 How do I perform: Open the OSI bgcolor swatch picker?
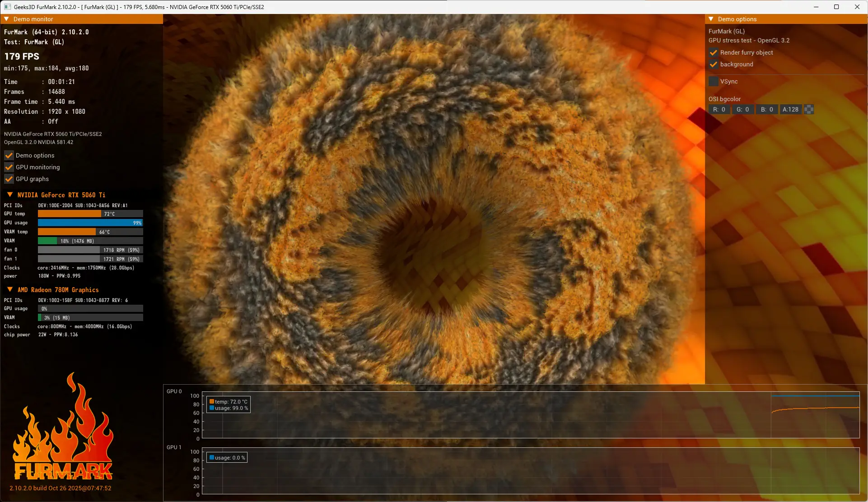(809, 109)
